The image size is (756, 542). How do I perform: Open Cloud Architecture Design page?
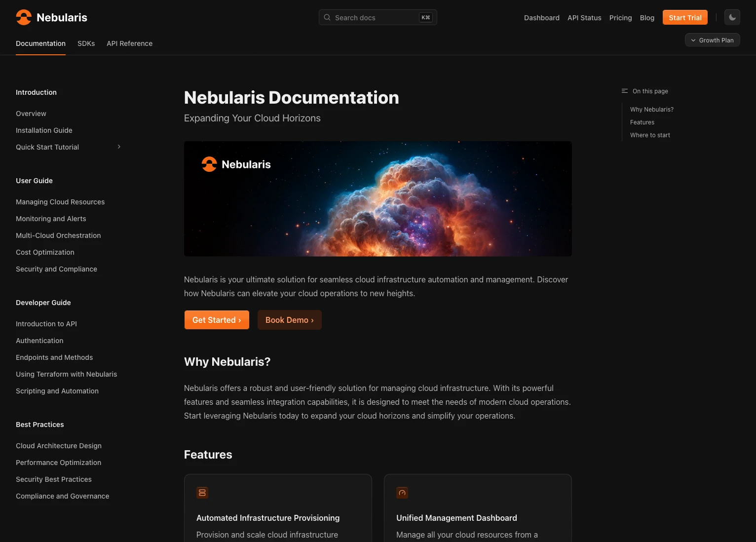pos(59,446)
